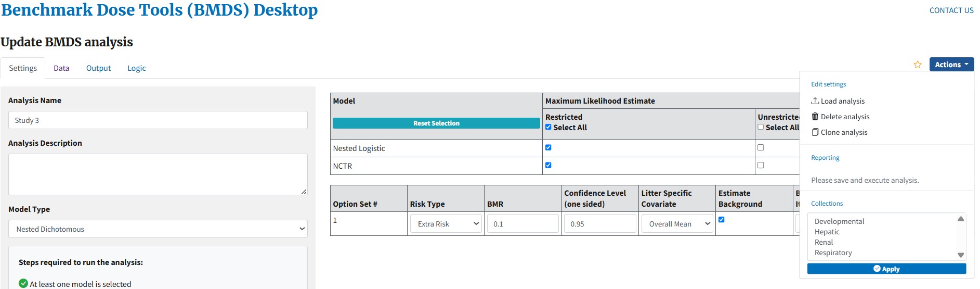Click At least one model is selected text
The width and height of the screenshot is (980, 289).
coord(80,284)
